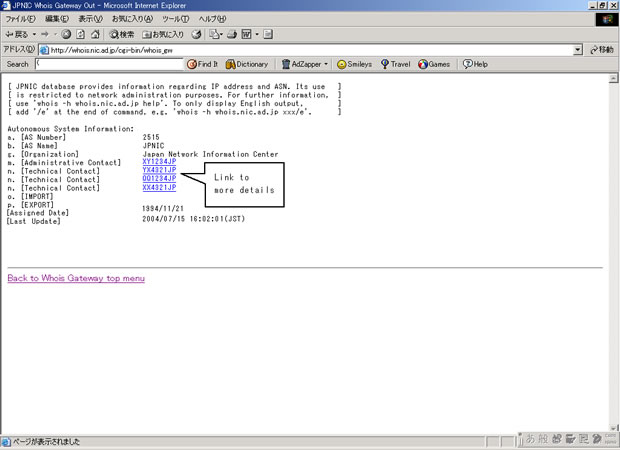Open the YX4321JP technical contact link
This screenshot has height=450, width=620.
159,170
